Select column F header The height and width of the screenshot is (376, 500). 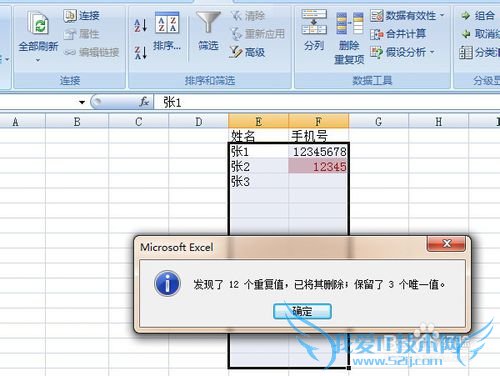319,122
